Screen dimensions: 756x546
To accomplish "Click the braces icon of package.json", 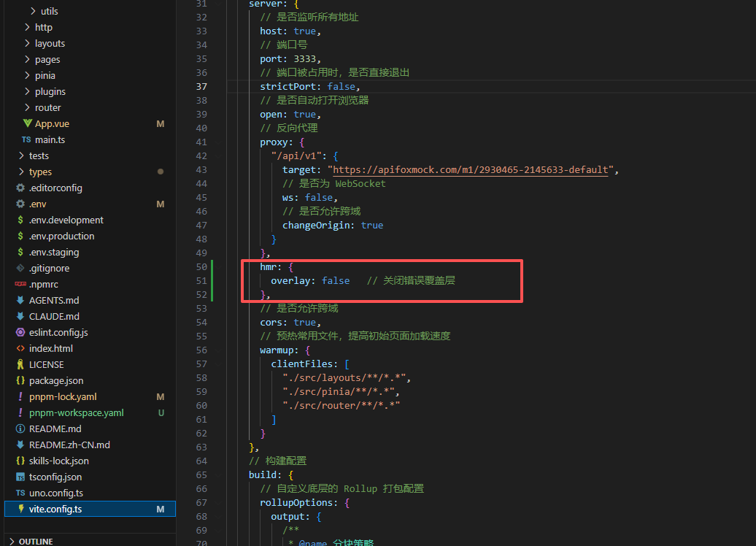I will click(x=20, y=380).
